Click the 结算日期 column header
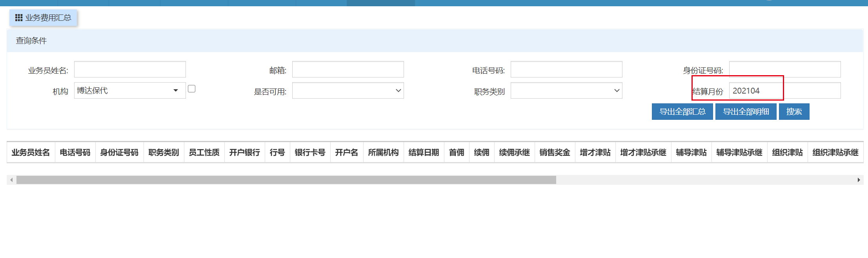 [x=424, y=152]
